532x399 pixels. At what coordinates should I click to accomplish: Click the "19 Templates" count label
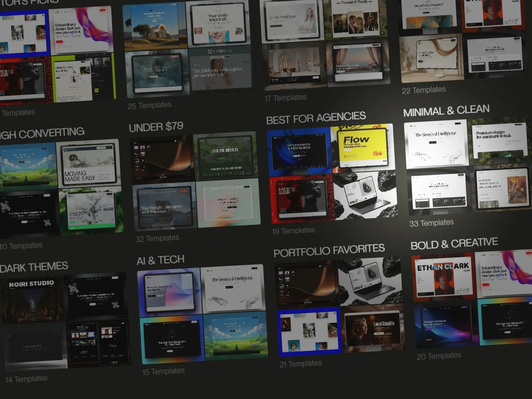(293, 230)
